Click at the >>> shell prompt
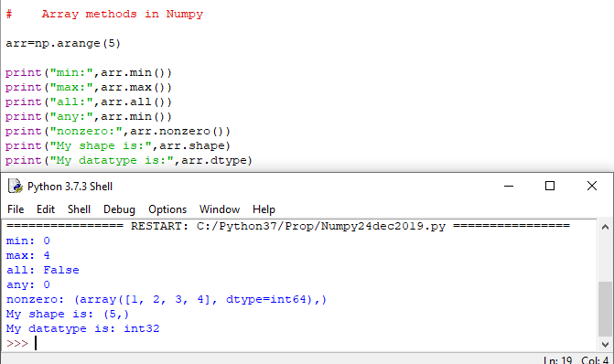 tap(17, 343)
